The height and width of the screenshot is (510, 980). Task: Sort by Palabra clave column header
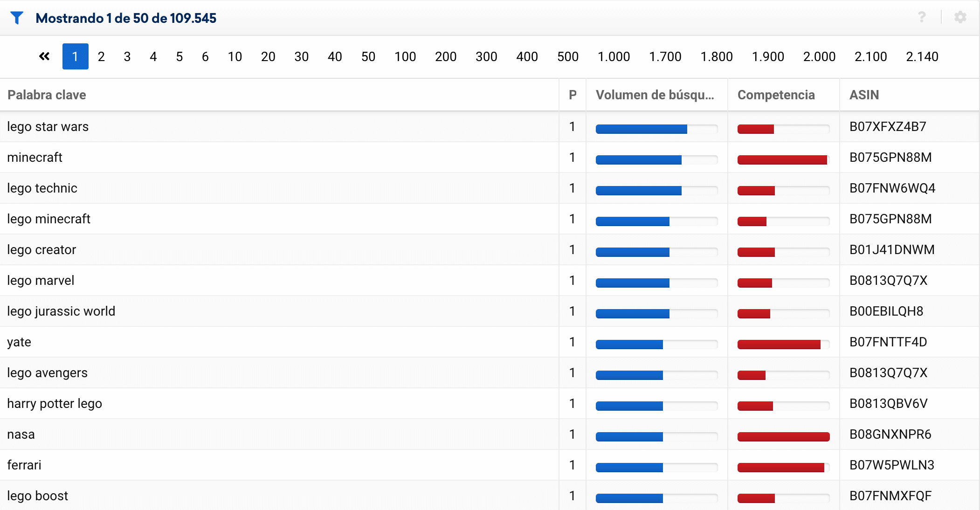[x=47, y=95]
